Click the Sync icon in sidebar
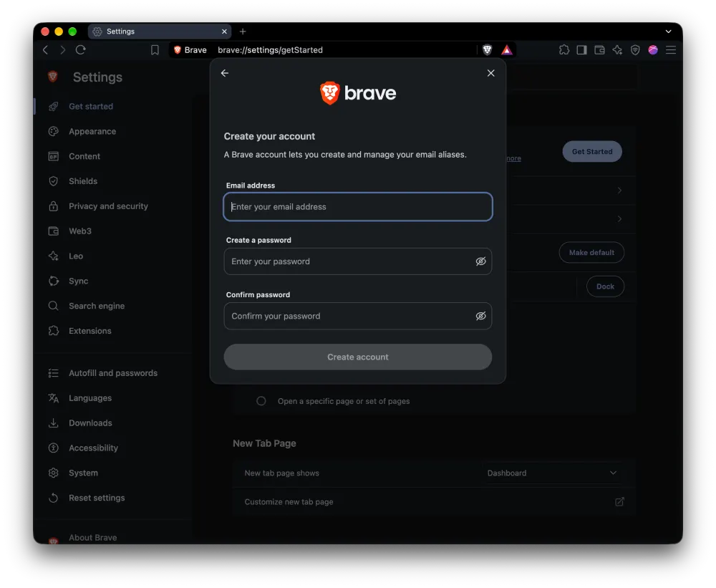The height and width of the screenshot is (588, 716). [54, 281]
